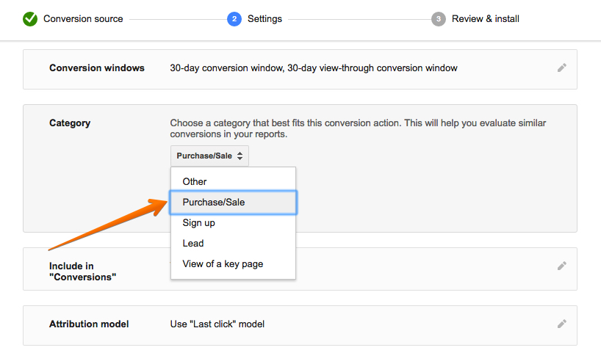This screenshot has width=601, height=364.
Task: Jump to Review & install step
Action: [486, 19]
